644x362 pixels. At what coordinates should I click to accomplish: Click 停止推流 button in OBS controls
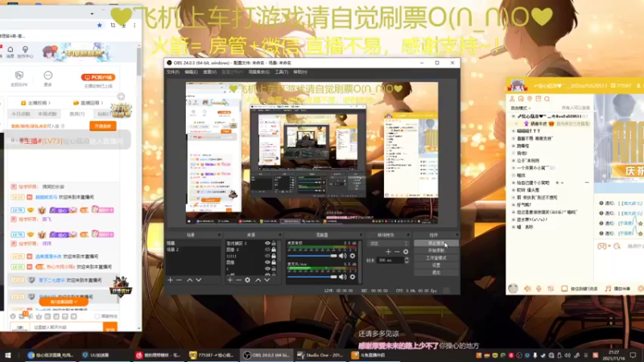pos(436,244)
